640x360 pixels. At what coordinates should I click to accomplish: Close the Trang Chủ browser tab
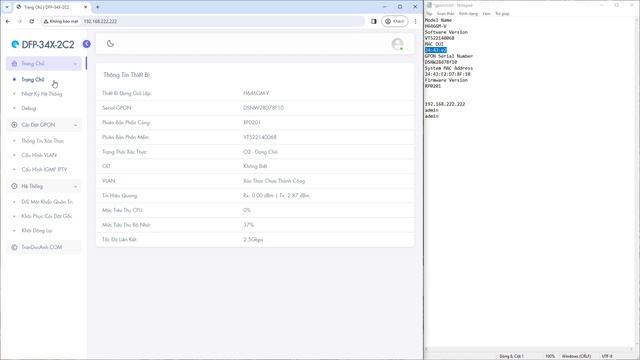(x=85, y=7)
